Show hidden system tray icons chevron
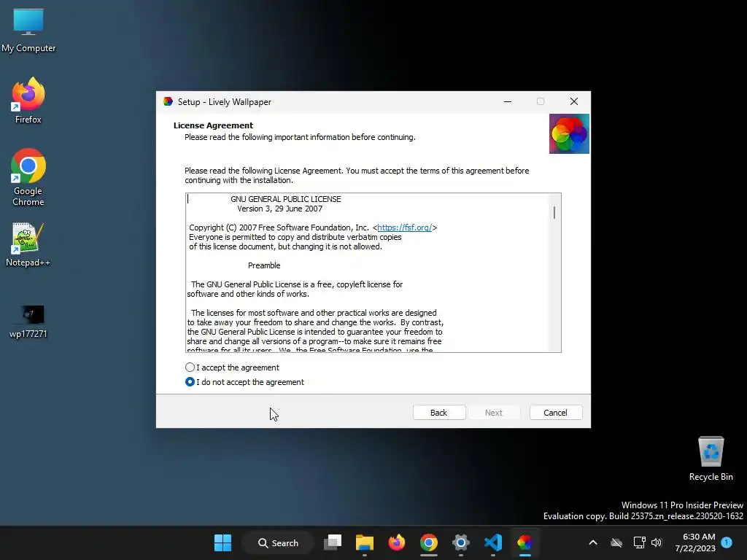The image size is (747, 560). [593, 542]
